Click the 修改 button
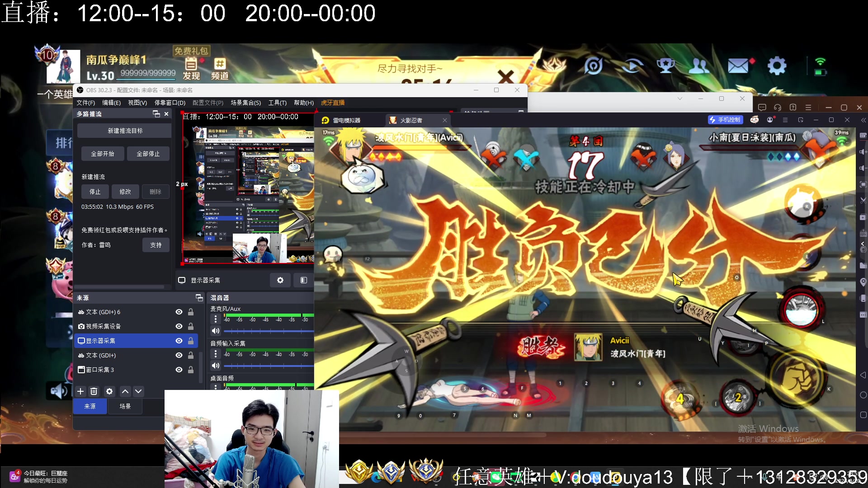Image resolution: width=868 pixels, height=488 pixels. click(x=125, y=192)
